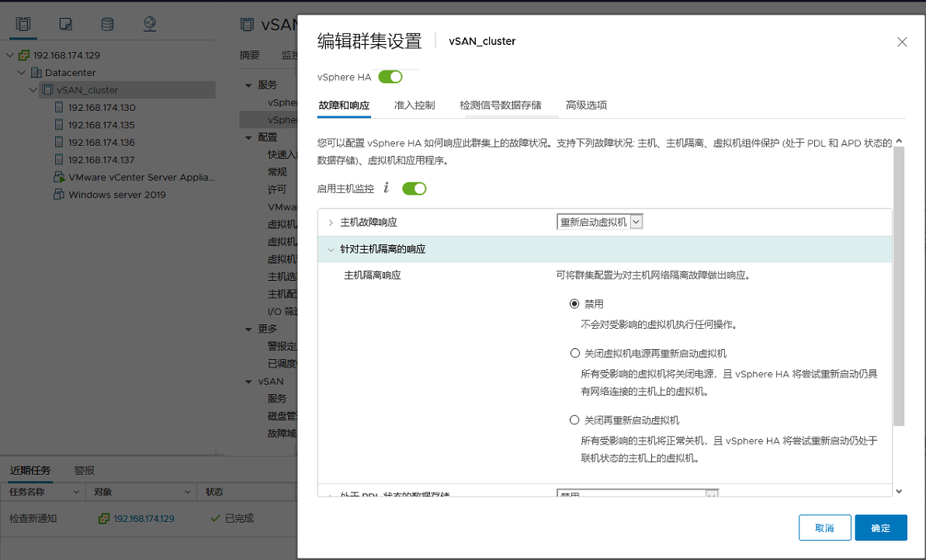Open the 对象 column dropdown
Viewport: 926px width, 560px height.
coord(188,493)
